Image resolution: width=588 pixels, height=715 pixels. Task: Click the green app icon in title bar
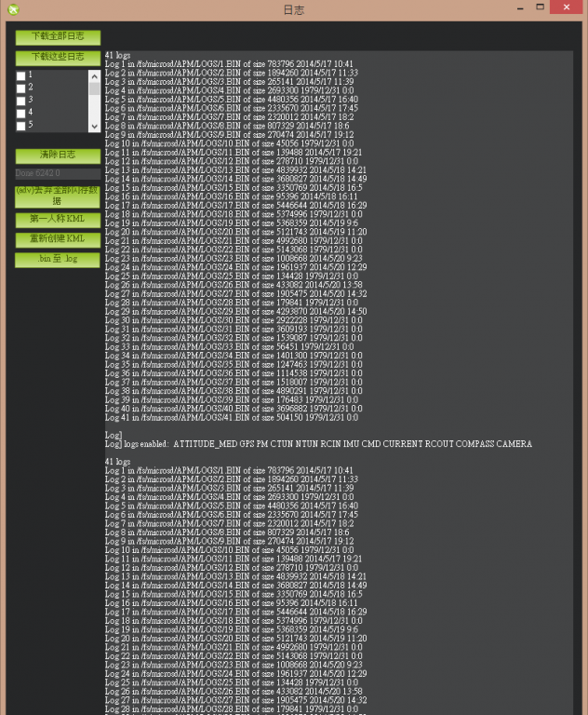pos(13,9)
